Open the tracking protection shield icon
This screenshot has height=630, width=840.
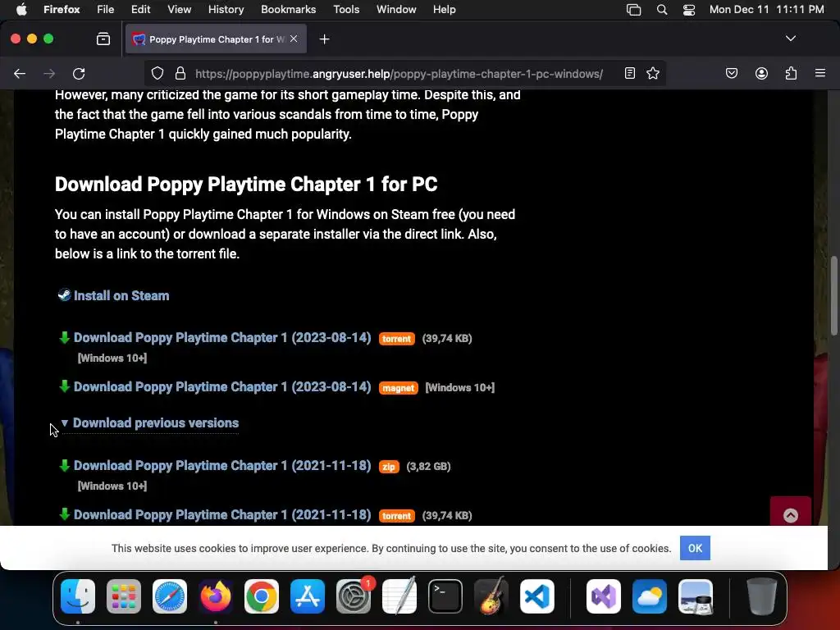(157, 73)
